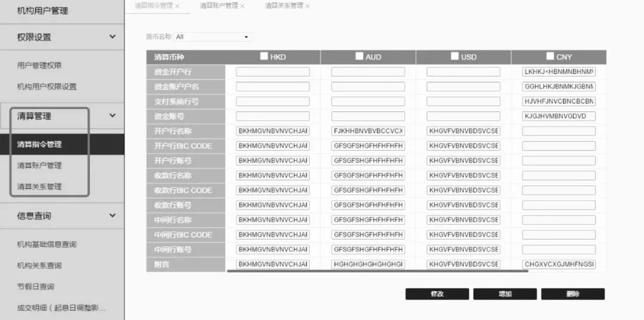Check the HKD currency checkbox

[x=264, y=56]
